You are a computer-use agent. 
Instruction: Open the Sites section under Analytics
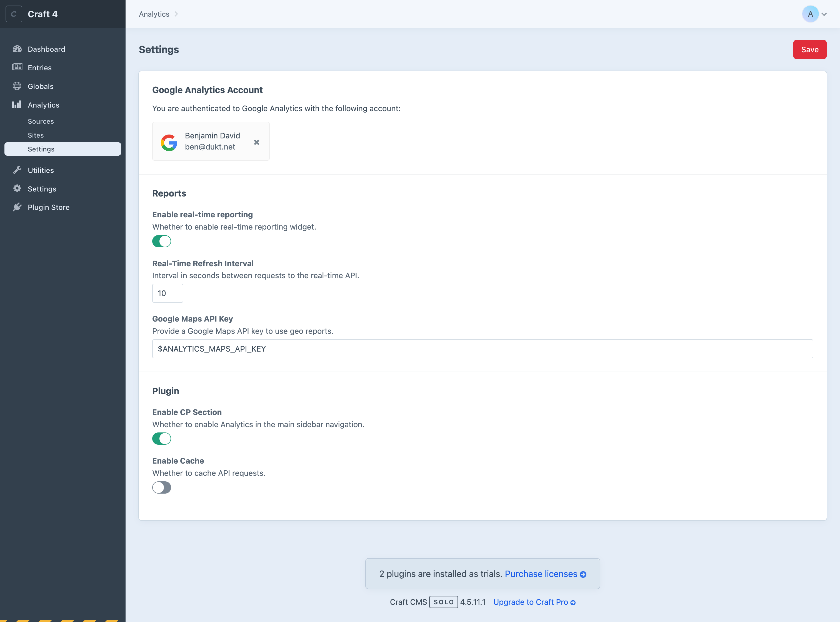(x=36, y=135)
